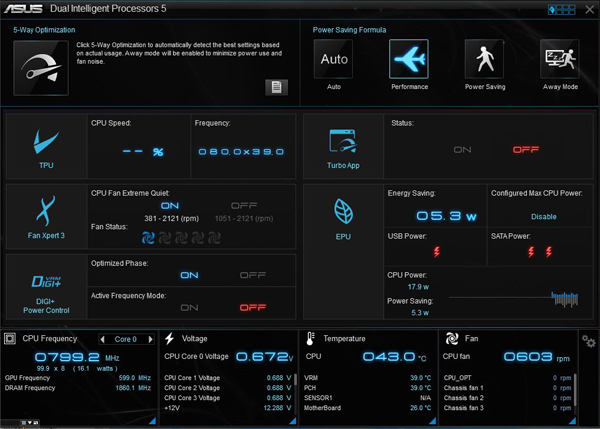600x429 pixels.
Task: Click the +12V voltage row
Action: (228, 408)
